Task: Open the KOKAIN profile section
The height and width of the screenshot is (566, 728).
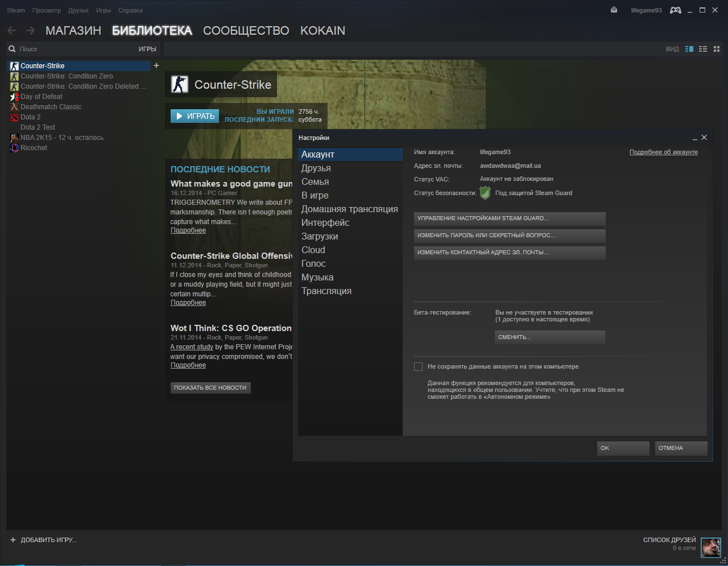Action: [322, 31]
